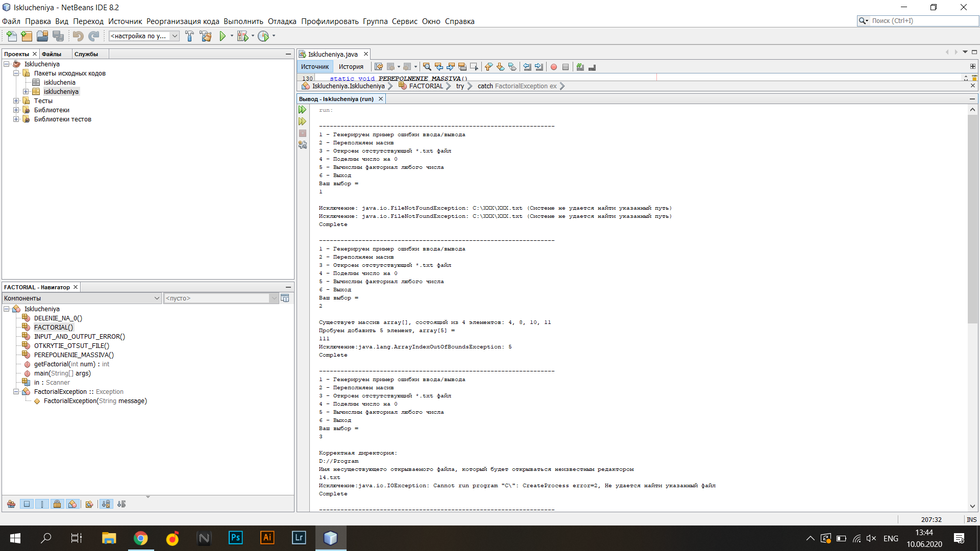Click the Debug Project icon
The width and height of the screenshot is (980, 551).
(242, 36)
